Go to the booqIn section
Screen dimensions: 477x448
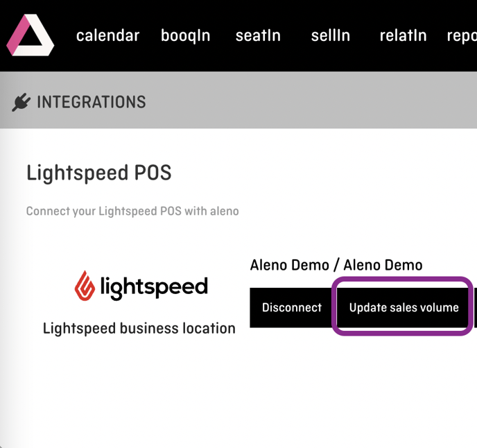pyautogui.click(x=185, y=37)
